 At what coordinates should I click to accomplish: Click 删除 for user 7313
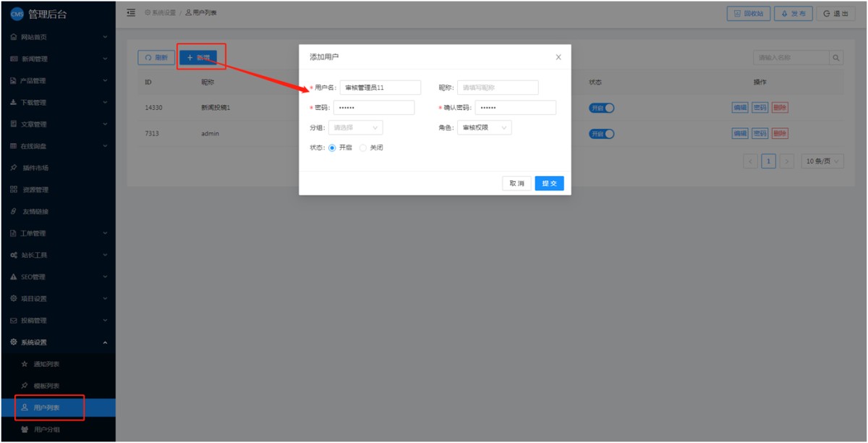(780, 134)
